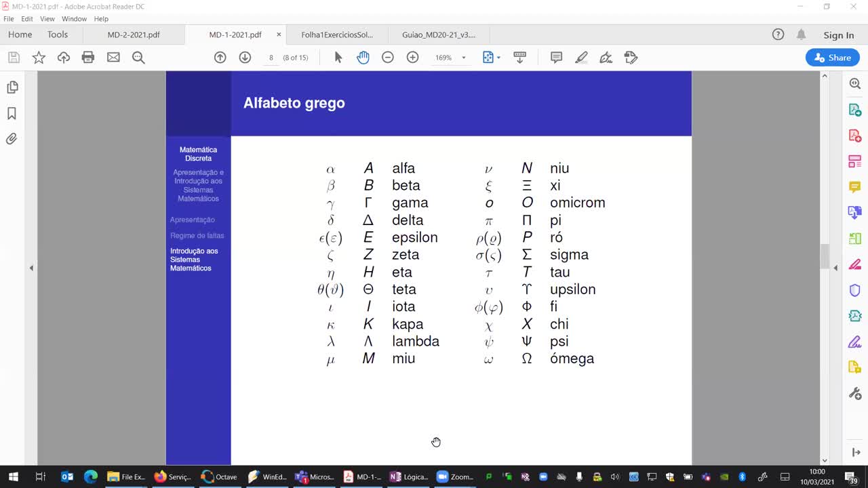Open the File menu
Image resolution: width=868 pixels, height=488 pixels.
pyautogui.click(x=8, y=19)
